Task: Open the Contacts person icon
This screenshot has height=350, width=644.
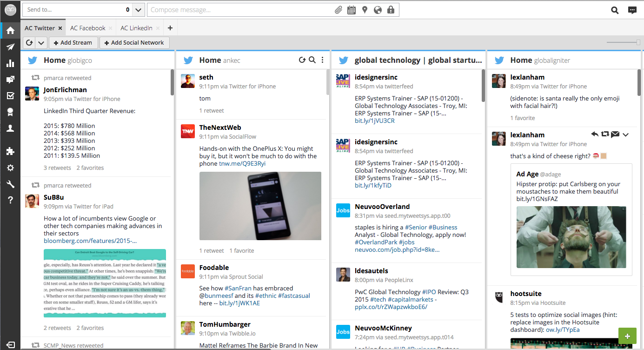Action: pos(10,128)
